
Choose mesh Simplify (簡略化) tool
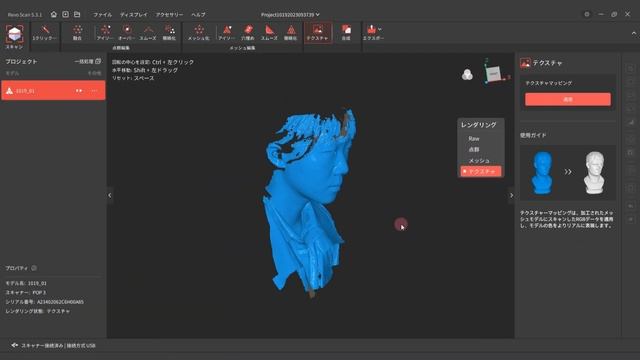pos(291,33)
